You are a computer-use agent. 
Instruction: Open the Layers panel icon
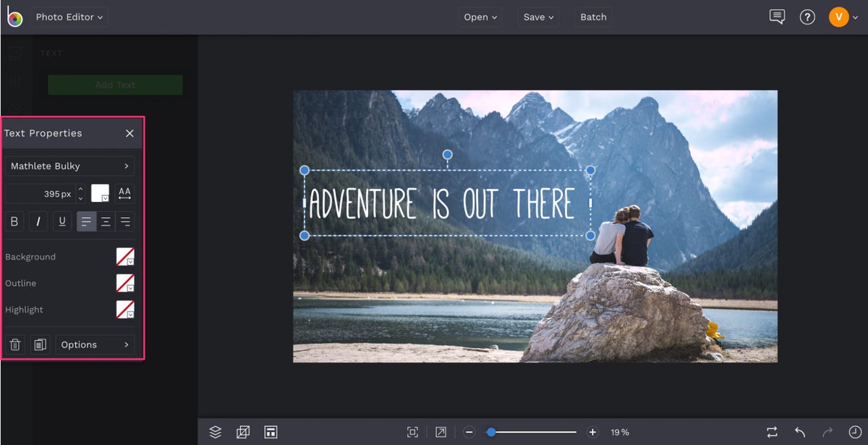tap(215, 432)
